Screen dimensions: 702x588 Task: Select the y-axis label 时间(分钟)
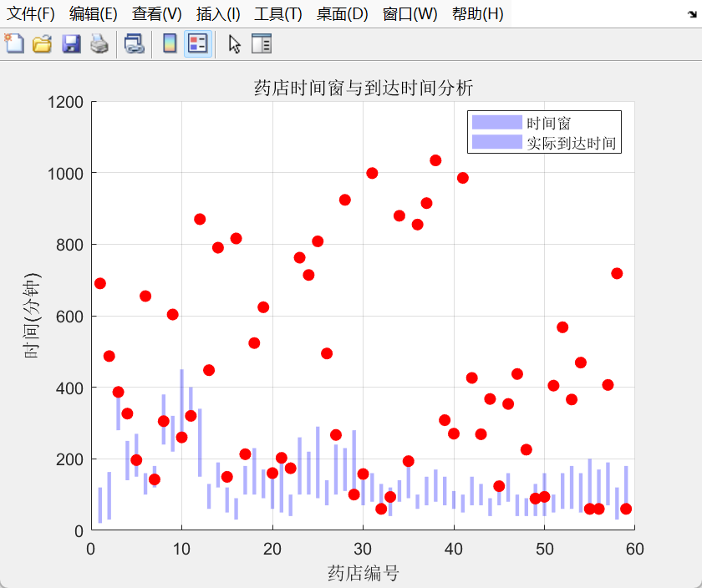coord(32,316)
